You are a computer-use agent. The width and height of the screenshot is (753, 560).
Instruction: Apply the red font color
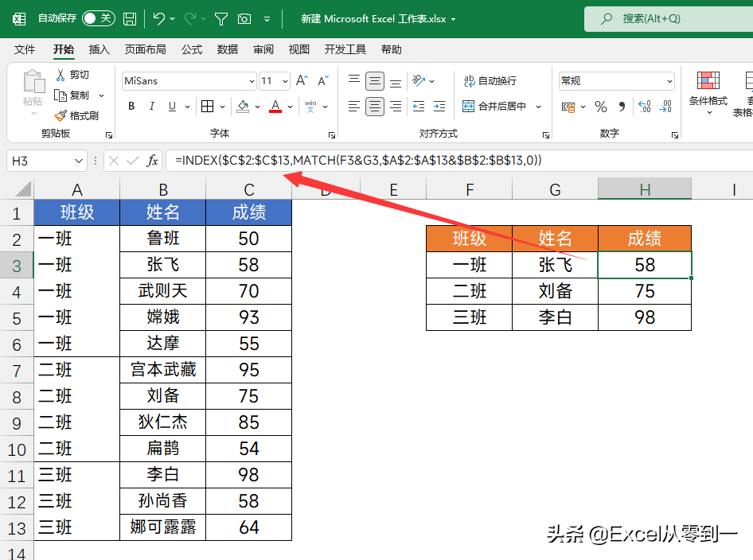pyautogui.click(x=275, y=106)
